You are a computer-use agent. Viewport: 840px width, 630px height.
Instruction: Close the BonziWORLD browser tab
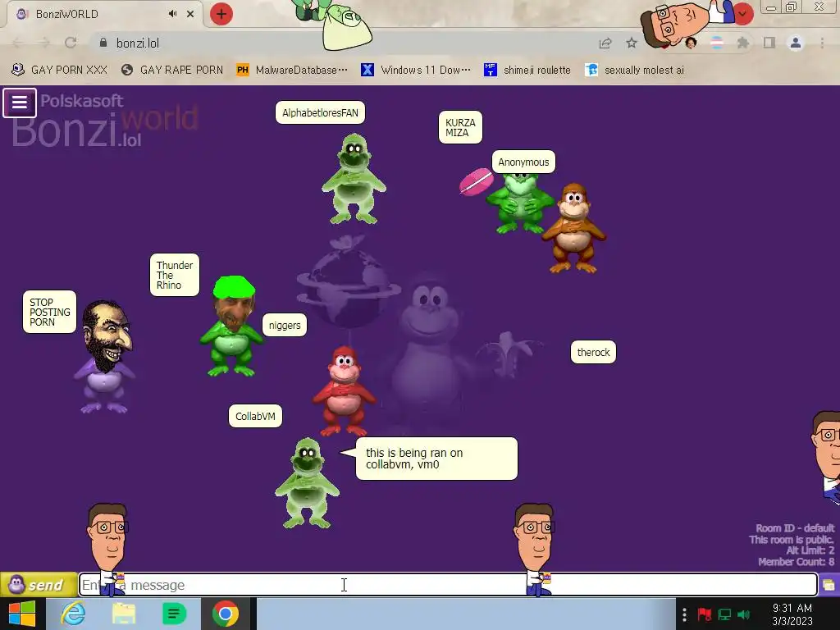click(x=190, y=14)
